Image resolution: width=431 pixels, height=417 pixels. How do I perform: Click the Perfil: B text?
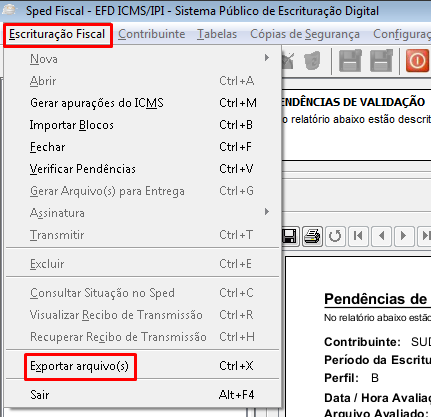(x=351, y=378)
